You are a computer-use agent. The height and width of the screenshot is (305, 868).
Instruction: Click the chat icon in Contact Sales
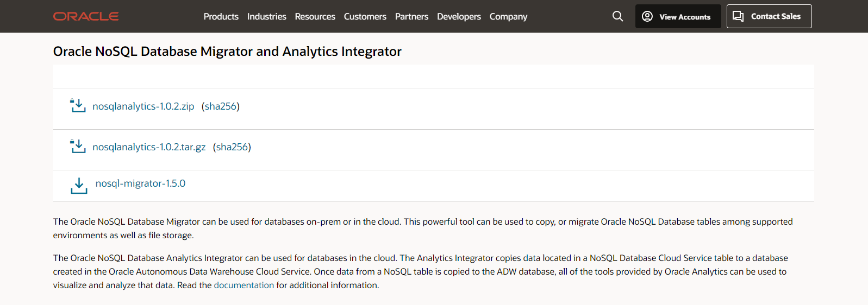(738, 16)
